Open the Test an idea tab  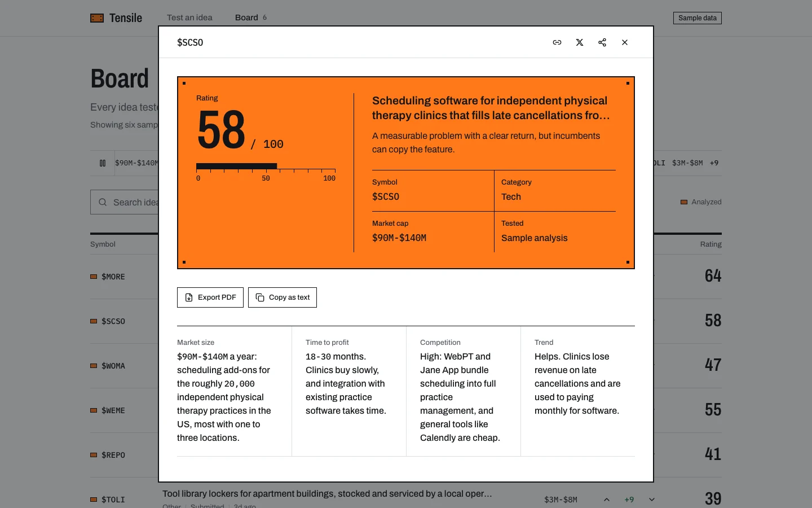point(189,17)
